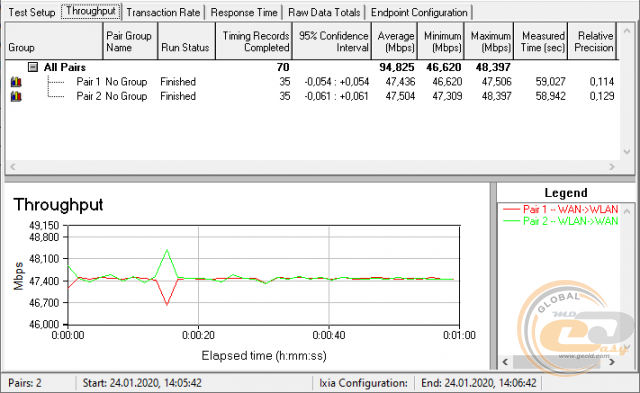Click Pair 2 measured time 58,942
The width and height of the screenshot is (640, 393).
pos(550,96)
